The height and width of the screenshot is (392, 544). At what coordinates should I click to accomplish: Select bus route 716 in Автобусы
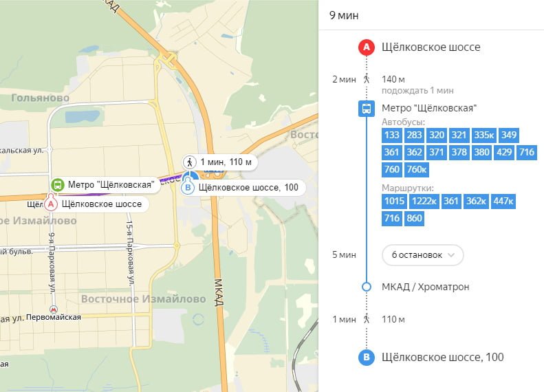click(x=527, y=152)
